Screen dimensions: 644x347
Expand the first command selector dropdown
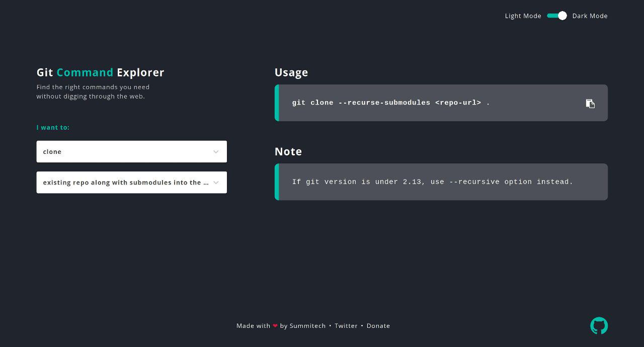pos(132,151)
